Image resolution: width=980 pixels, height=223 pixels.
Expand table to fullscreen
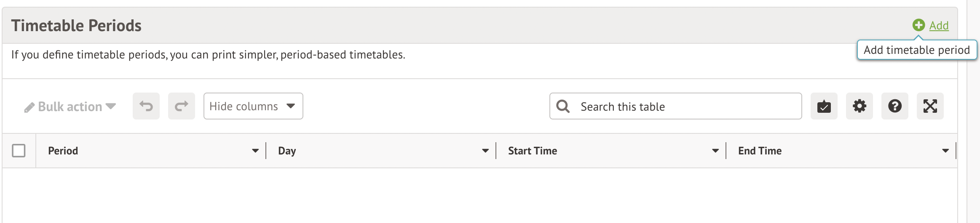[x=930, y=106]
